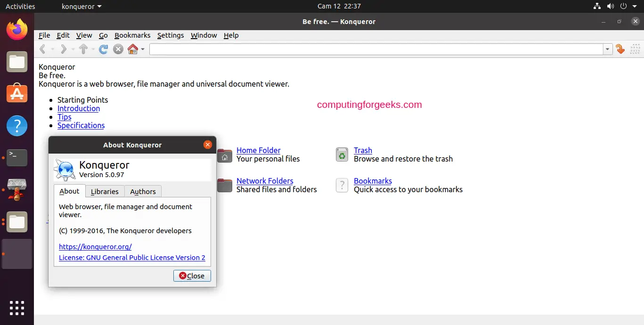
Task: Open the home page icon
Action: pos(132,49)
